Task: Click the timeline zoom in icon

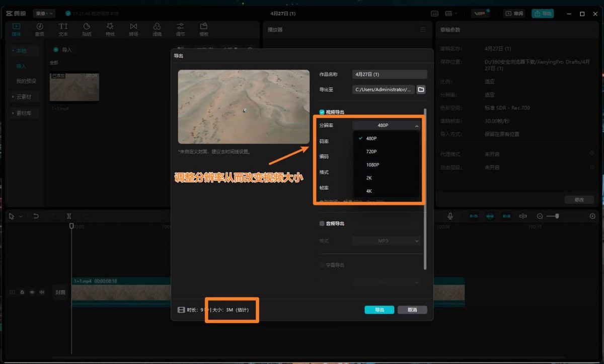Action: 592,216
